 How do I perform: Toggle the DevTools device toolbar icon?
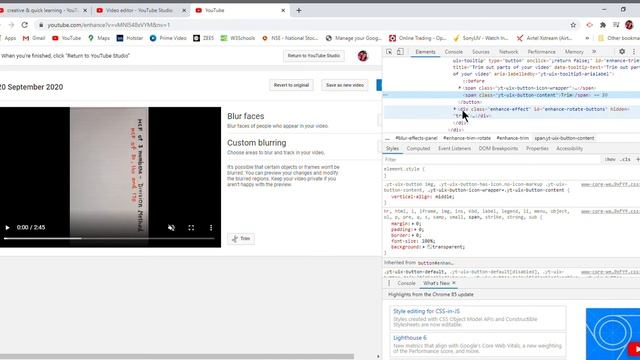click(x=400, y=52)
